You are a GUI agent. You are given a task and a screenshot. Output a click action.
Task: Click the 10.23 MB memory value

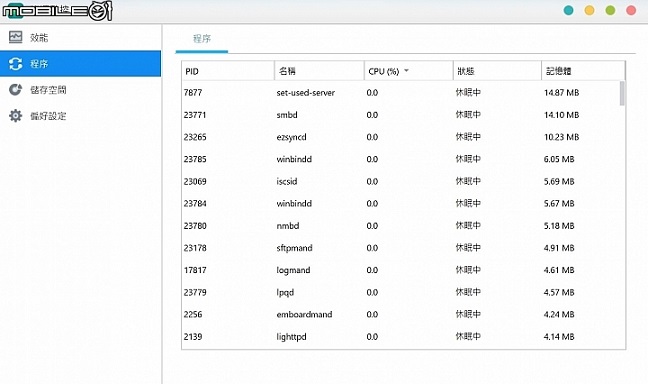tap(561, 137)
